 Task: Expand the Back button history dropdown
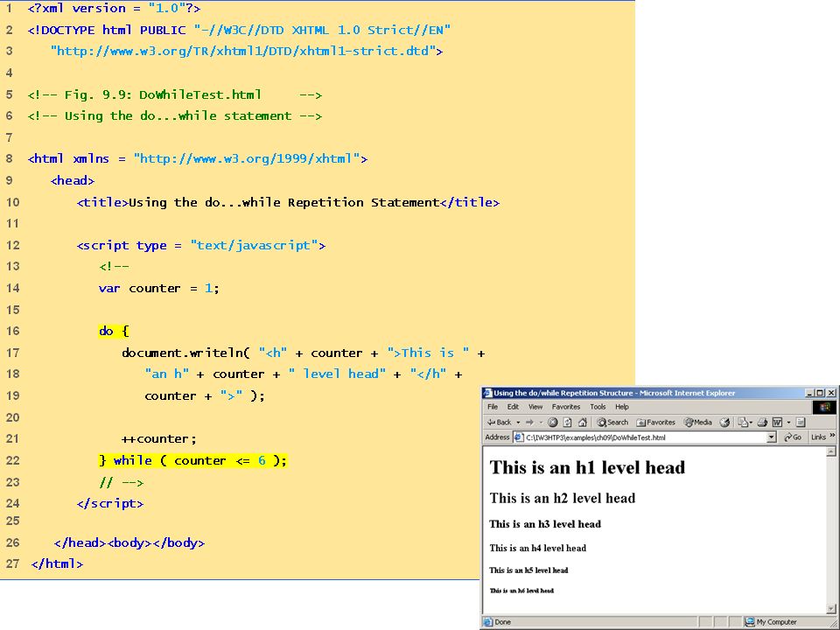[x=518, y=422]
